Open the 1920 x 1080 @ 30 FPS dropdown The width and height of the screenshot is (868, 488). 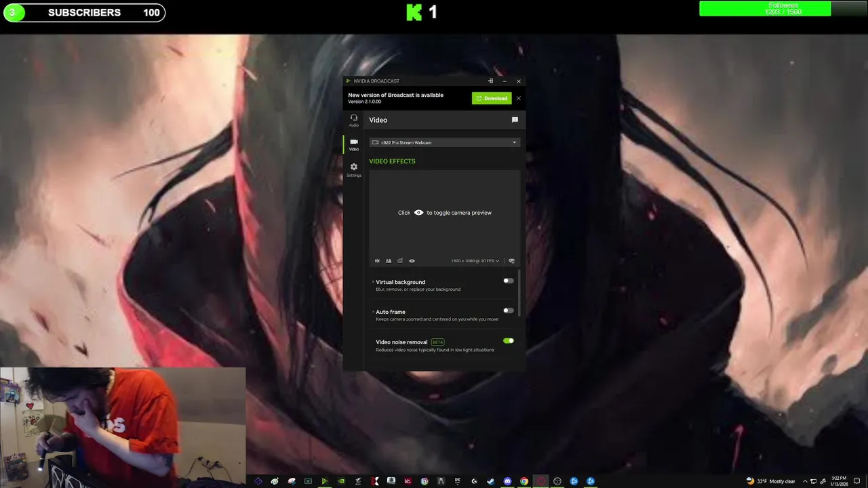pos(475,261)
